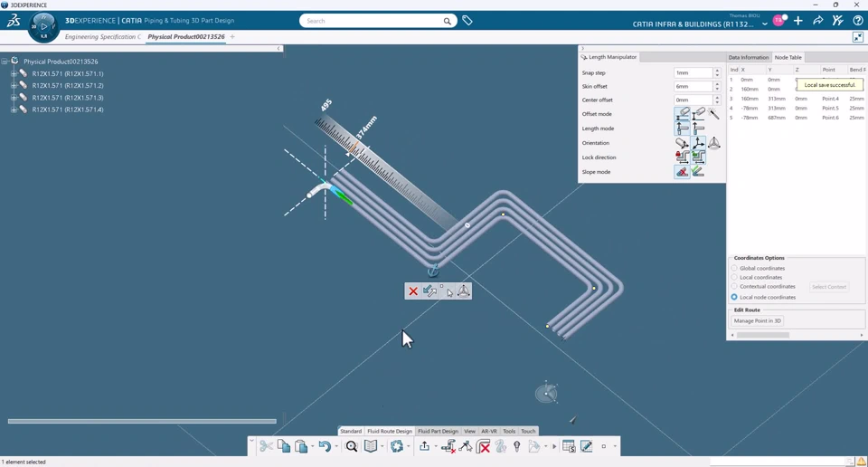Select the pipe-direction Orientation option

pyautogui.click(x=682, y=143)
